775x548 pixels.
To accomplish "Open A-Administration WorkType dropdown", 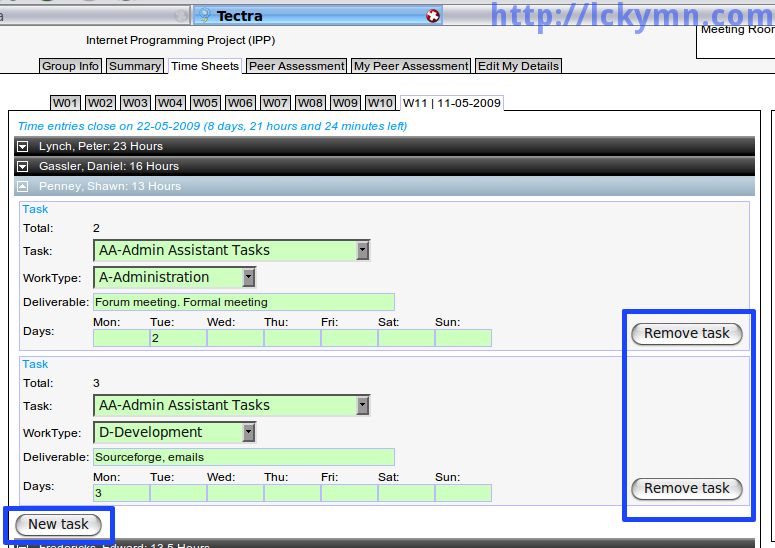I will [x=174, y=277].
